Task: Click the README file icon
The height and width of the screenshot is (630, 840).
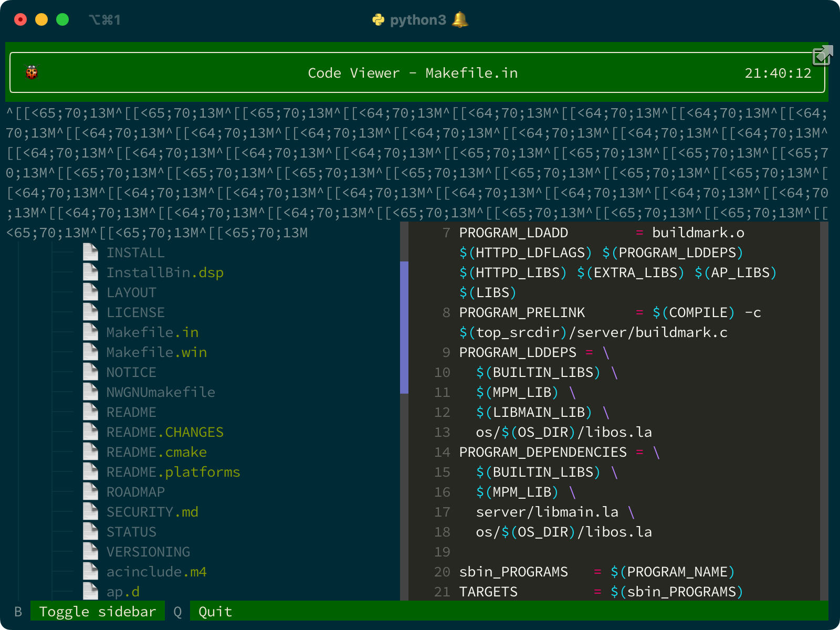Action: tap(90, 412)
